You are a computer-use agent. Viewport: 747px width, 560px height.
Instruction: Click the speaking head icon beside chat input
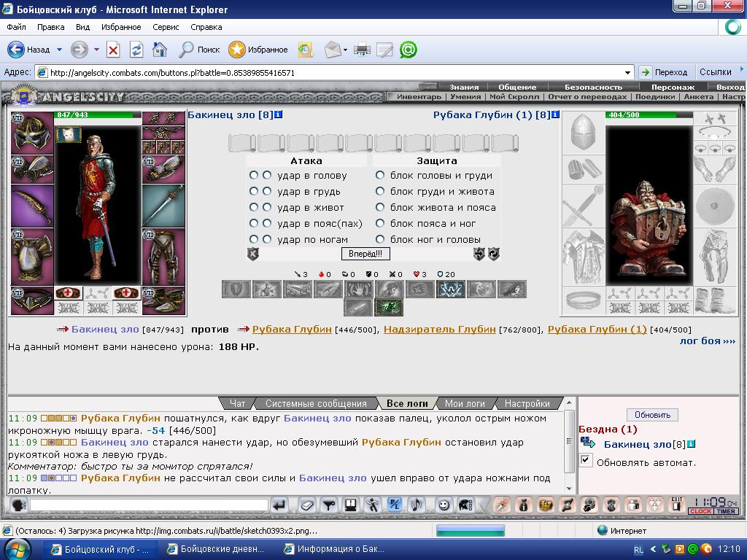[18, 505]
